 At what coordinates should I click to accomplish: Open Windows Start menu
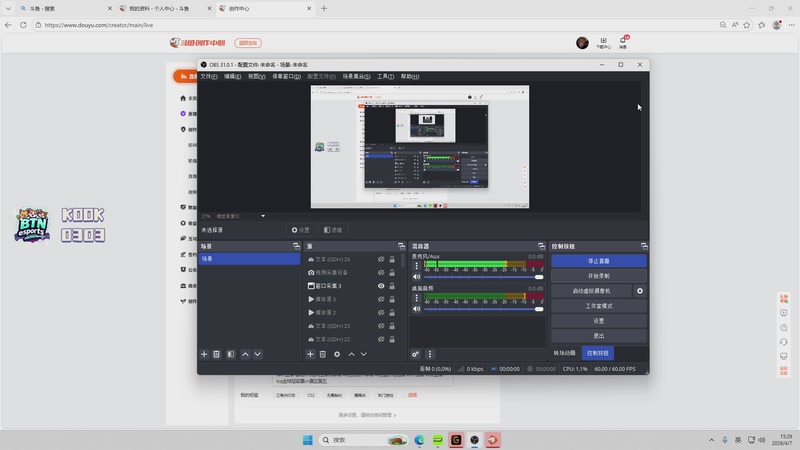[x=308, y=440]
